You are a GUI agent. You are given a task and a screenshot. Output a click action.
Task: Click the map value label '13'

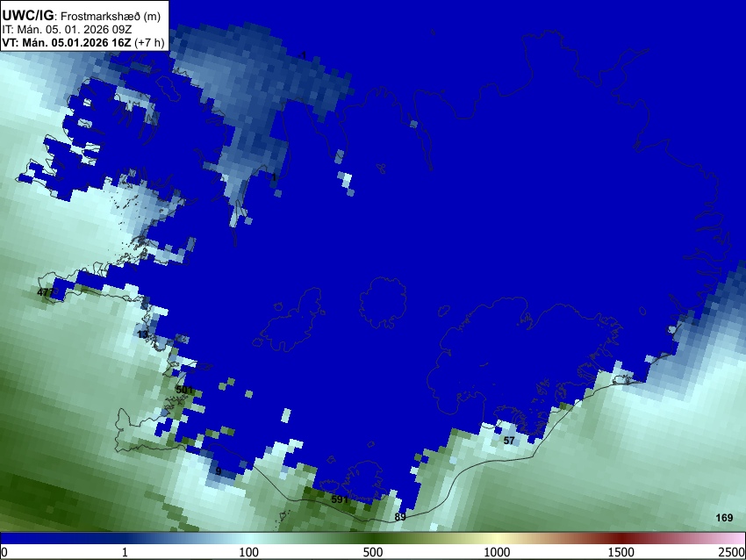tap(142, 334)
